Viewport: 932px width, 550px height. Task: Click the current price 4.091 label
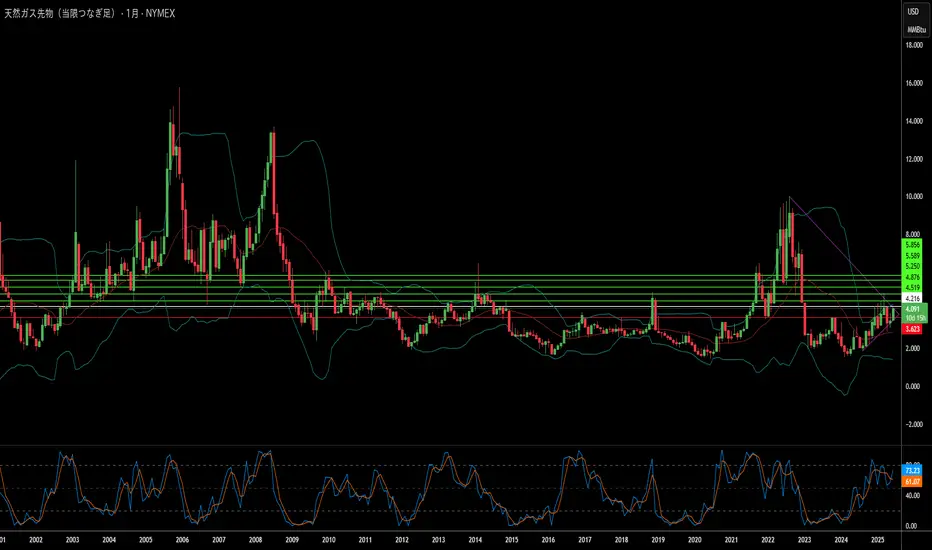912,309
